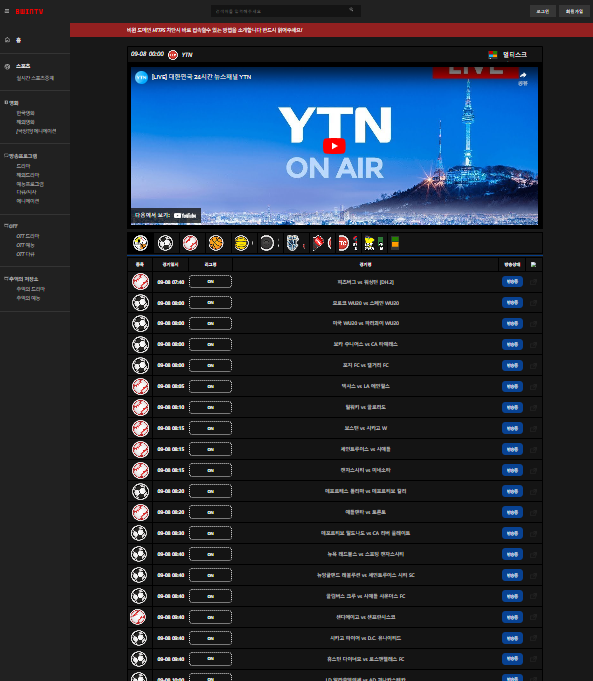Open 추억의 드라마 in the sidebar
Image resolution: width=593 pixels, height=681 pixels.
30,289
